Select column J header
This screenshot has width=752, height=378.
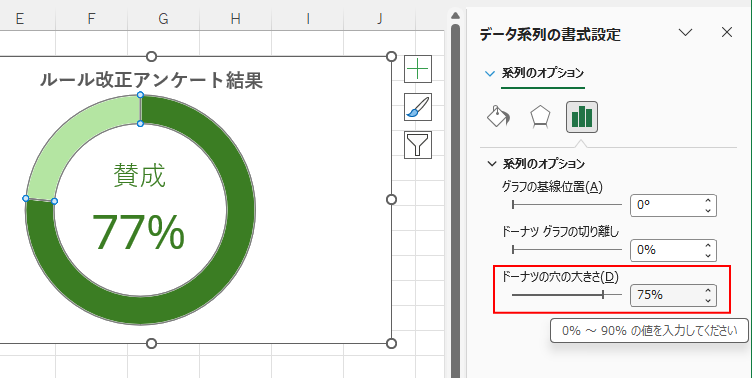[380, 19]
